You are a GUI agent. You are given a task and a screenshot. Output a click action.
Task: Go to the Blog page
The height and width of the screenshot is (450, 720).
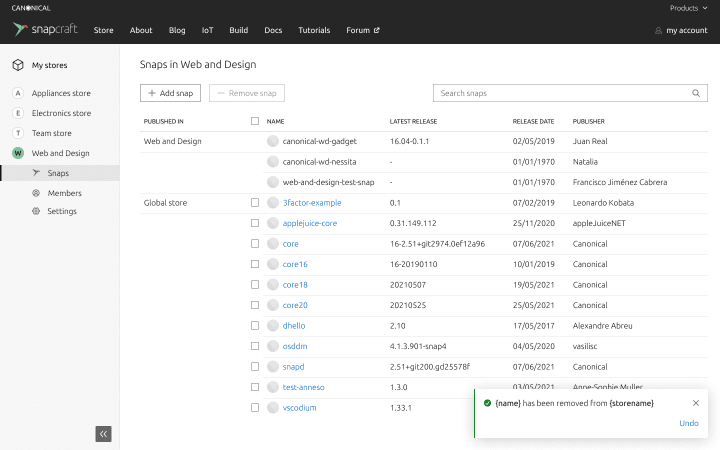tap(177, 30)
